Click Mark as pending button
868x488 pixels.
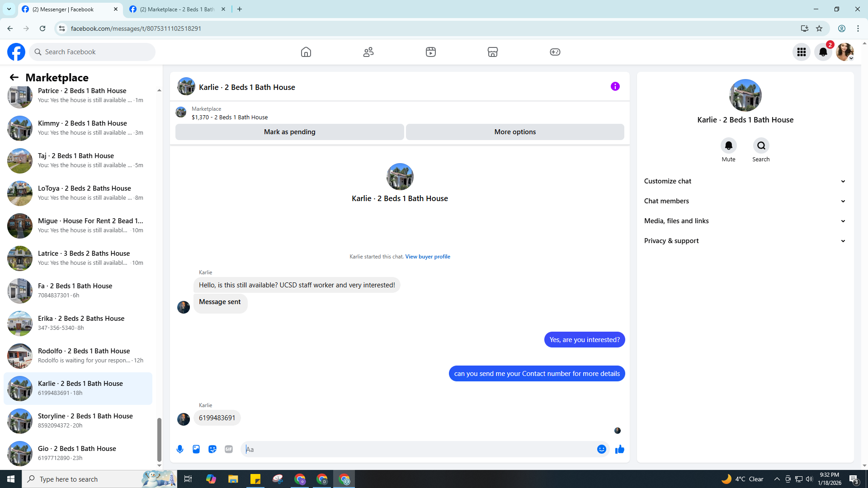pos(289,132)
